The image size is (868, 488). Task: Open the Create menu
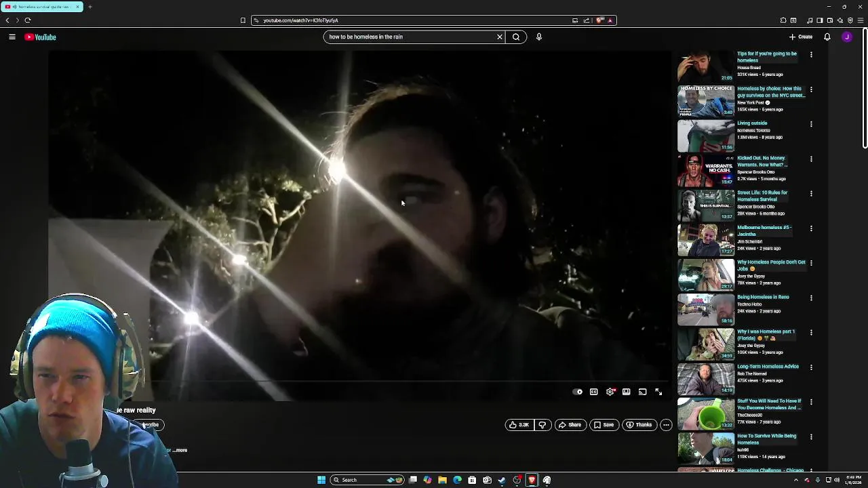coord(801,37)
